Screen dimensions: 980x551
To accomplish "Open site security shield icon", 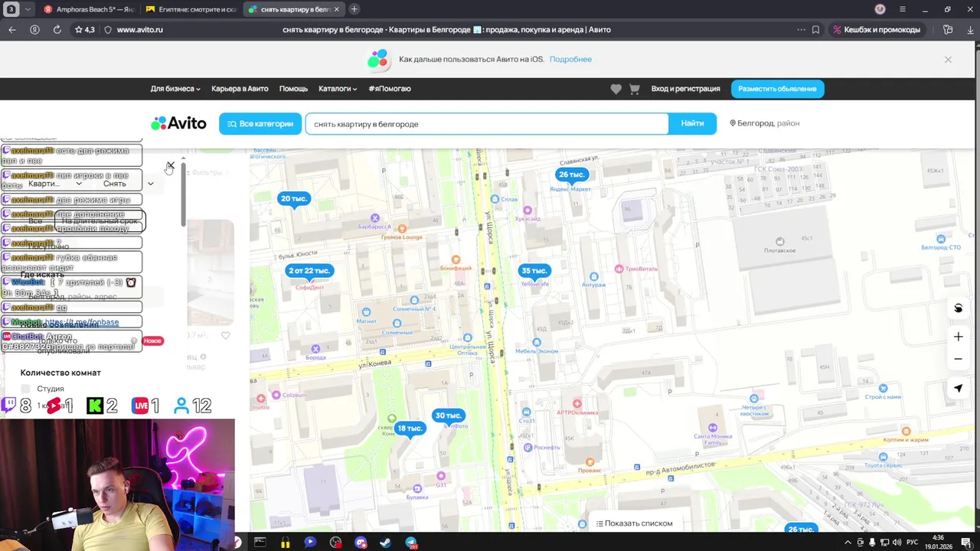I will point(108,30).
